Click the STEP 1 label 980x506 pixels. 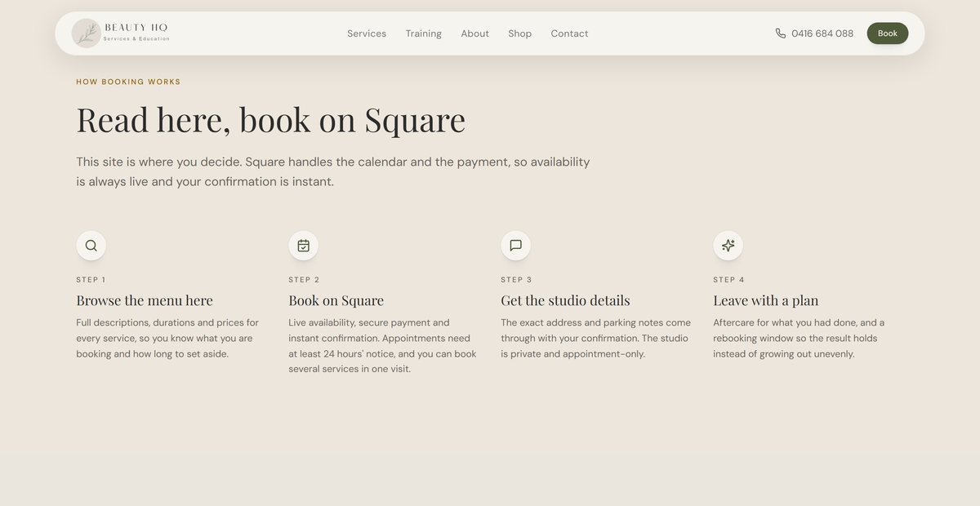click(x=91, y=280)
